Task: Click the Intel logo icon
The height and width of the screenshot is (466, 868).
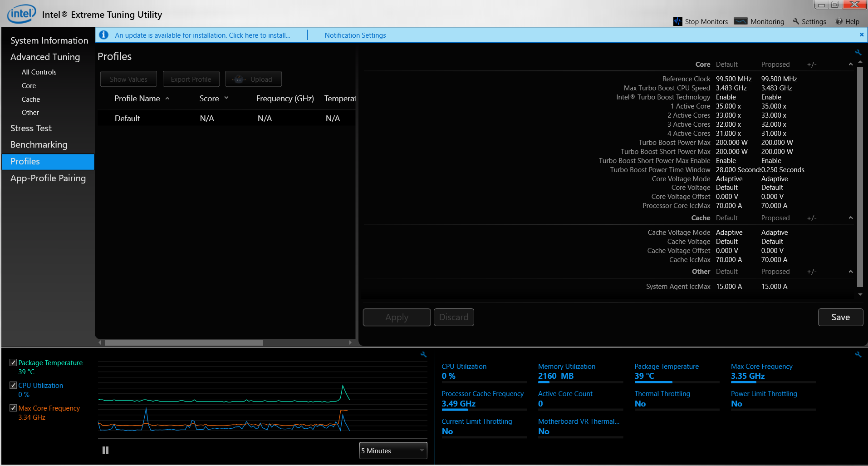Action: (x=21, y=14)
